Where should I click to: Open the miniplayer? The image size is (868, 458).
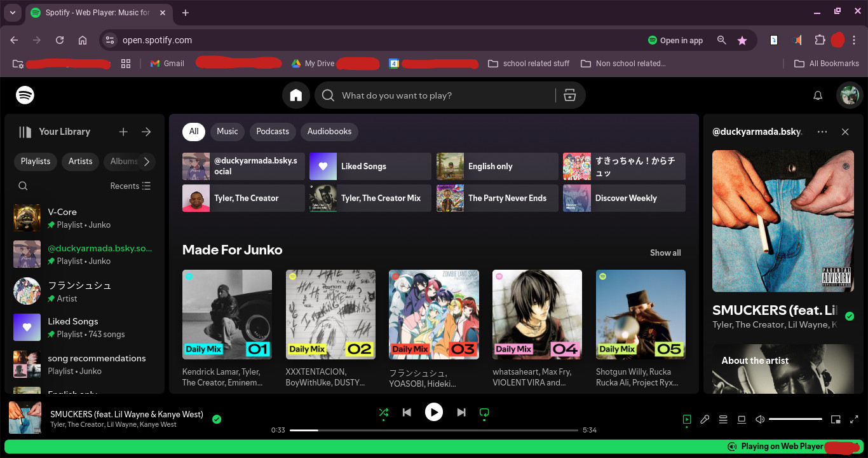[x=836, y=419]
